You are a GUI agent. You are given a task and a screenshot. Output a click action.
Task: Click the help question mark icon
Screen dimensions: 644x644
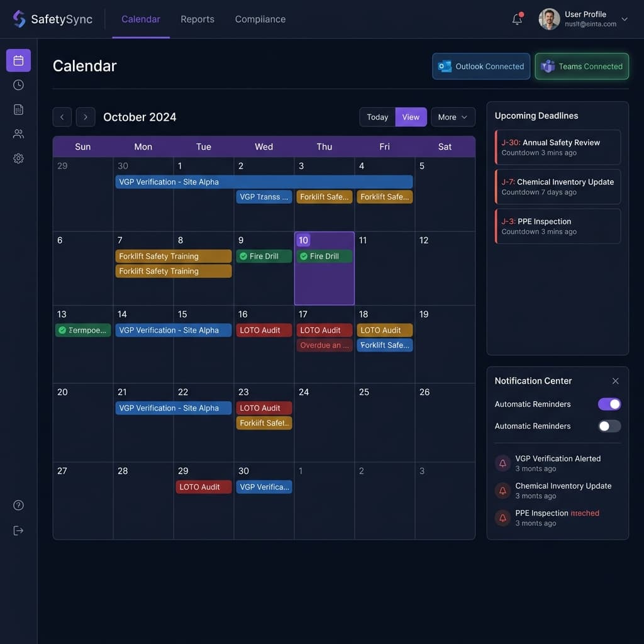18,504
